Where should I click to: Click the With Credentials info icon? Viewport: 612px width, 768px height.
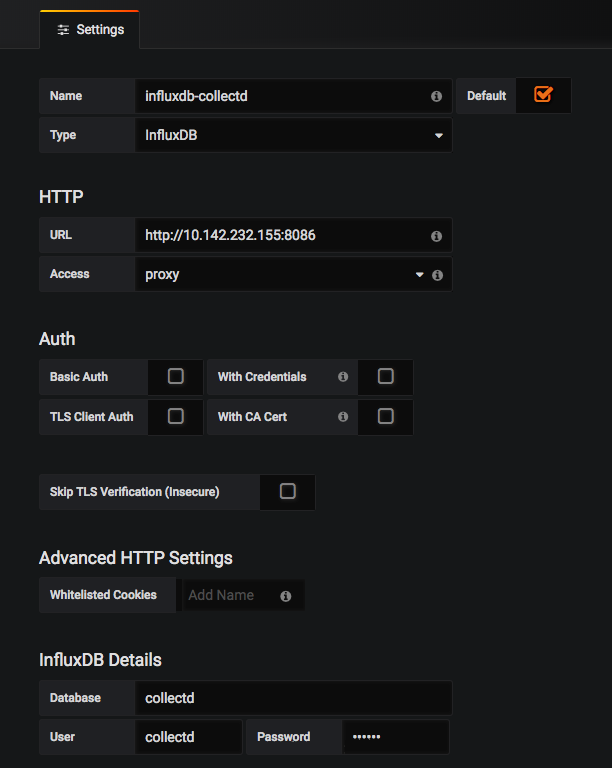tap(343, 377)
